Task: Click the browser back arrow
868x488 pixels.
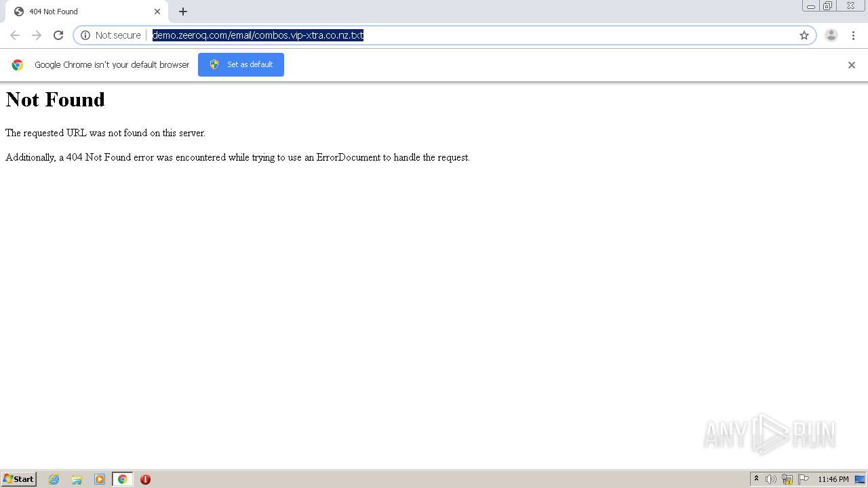Action: pyautogui.click(x=15, y=35)
